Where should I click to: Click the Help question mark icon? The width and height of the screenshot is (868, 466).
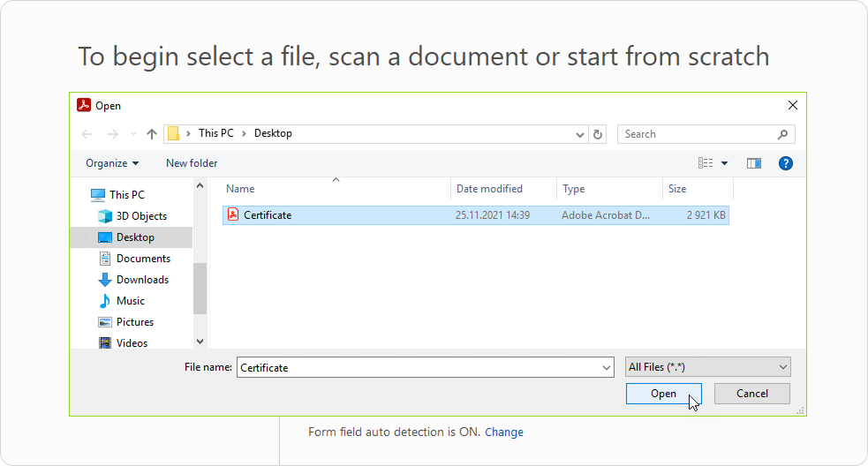coord(785,163)
